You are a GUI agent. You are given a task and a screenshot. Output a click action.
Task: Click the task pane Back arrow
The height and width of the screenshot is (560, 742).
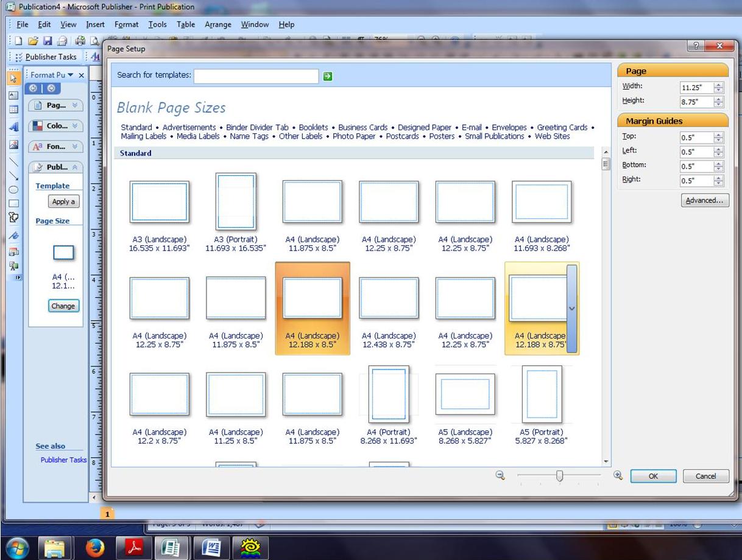(x=32, y=88)
